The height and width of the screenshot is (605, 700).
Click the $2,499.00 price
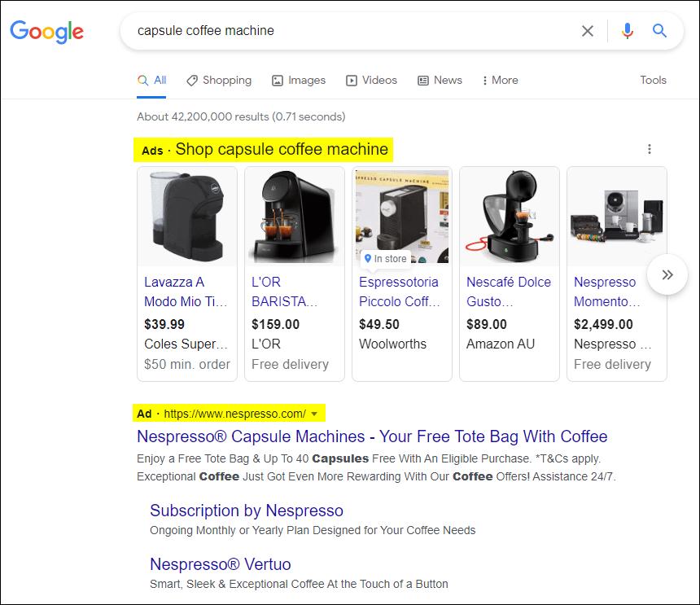603,325
